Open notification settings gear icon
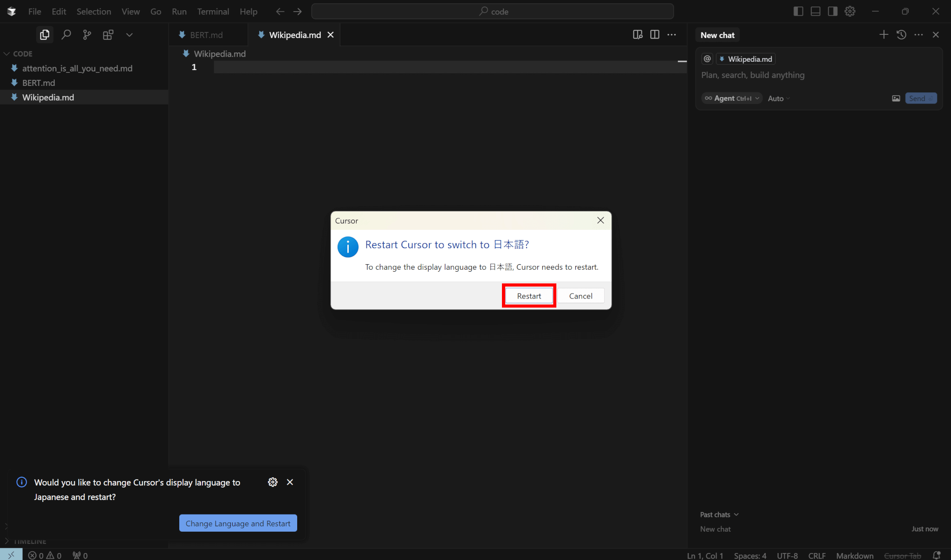The width and height of the screenshot is (951, 560). (x=273, y=482)
